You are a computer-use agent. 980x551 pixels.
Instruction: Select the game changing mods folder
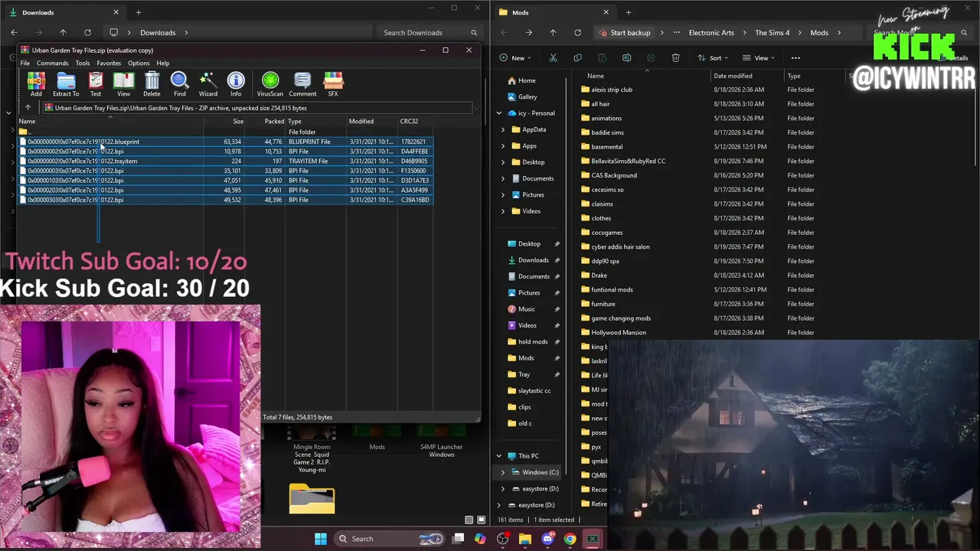click(x=621, y=318)
